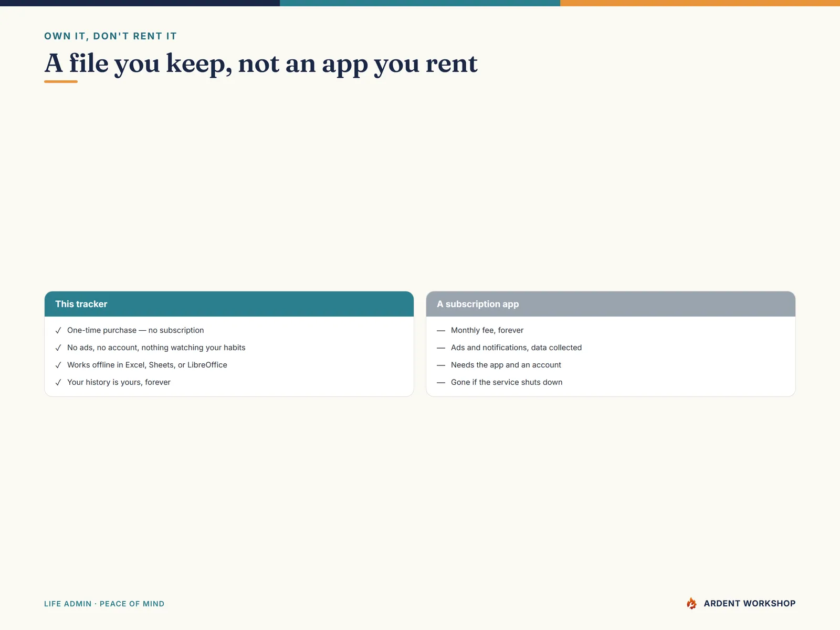This screenshot has height=630, width=840.
Task: Click 'Works offline in Excel, Sheets, or LibreOffice'
Action: tap(147, 365)
